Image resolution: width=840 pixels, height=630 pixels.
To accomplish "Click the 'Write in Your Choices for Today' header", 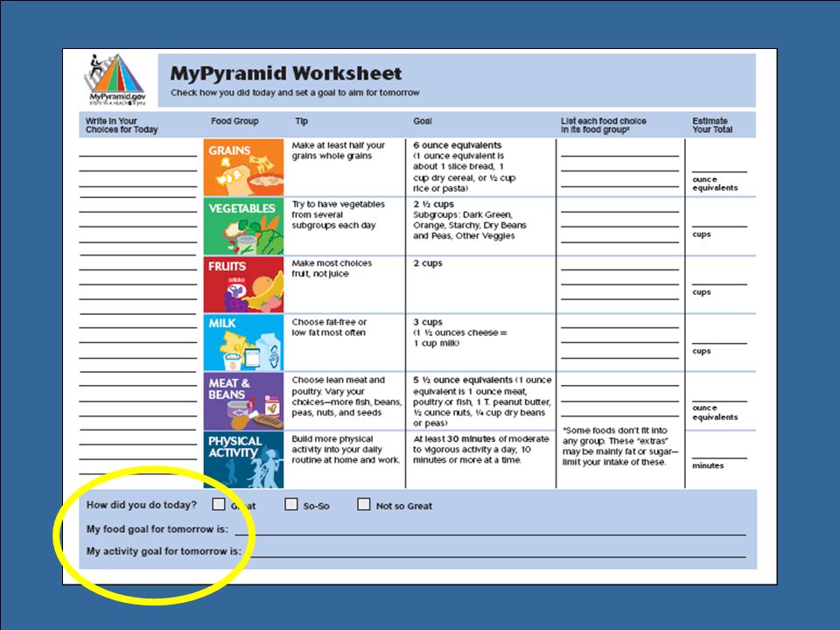I will point(122,125).
